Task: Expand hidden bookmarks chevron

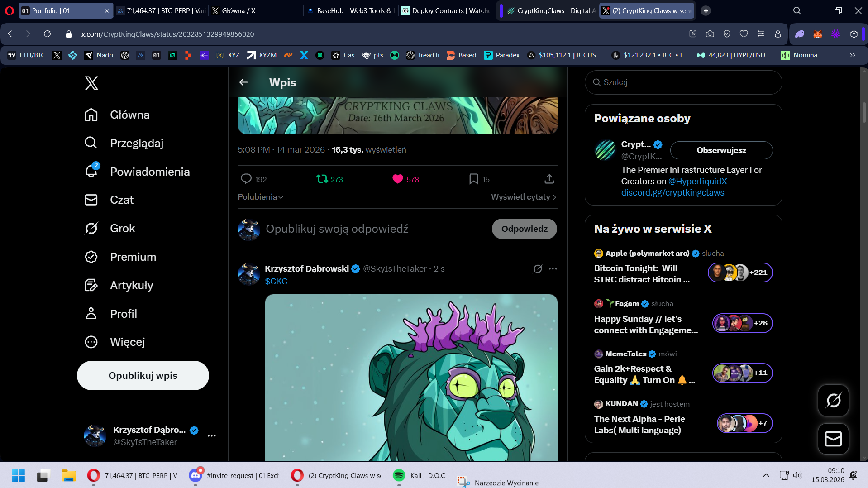Action: coord(853,55)
